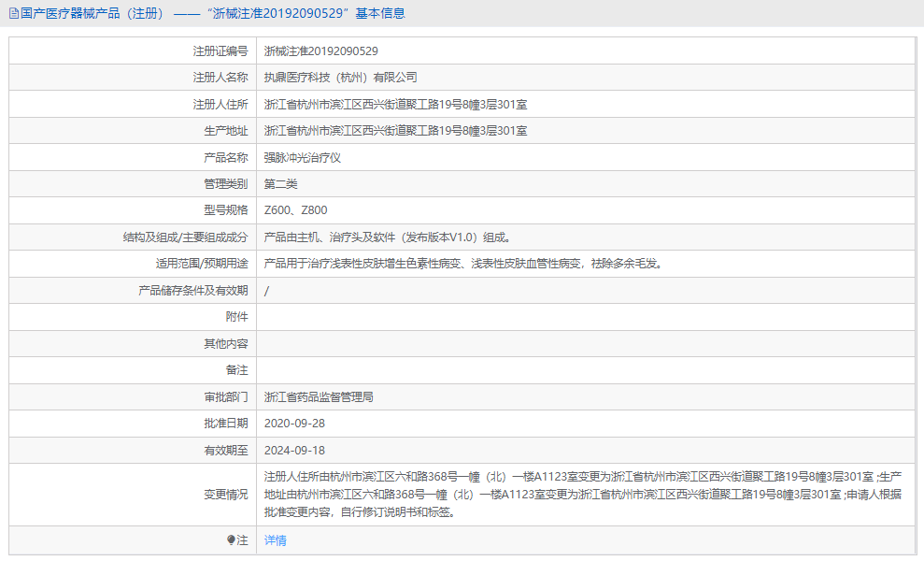
Task: Select the expiry date 2024-09-18
Action: pos(294,450)
